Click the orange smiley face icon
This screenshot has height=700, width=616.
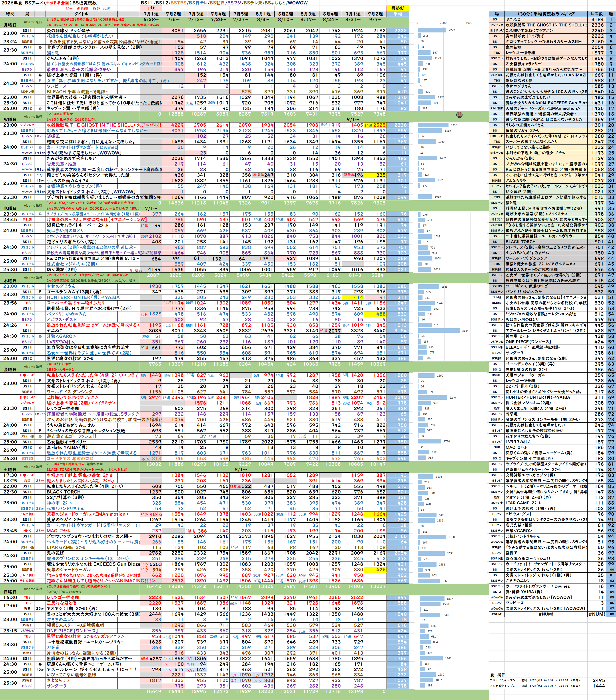click(x=459, y=115)
